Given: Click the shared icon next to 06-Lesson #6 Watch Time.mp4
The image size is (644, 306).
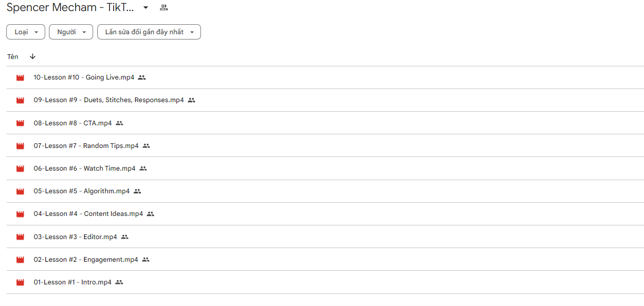Looking at the screenshot, I should click(x=143, y=169).
